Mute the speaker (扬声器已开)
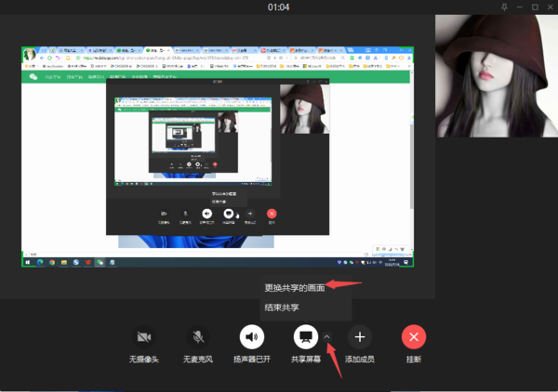The image size is (558, 392). [252, 336]
